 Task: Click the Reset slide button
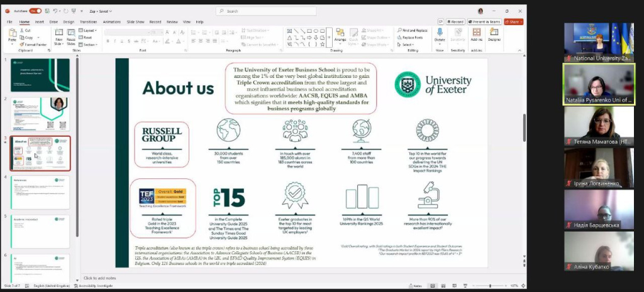(x=86, y=37)
